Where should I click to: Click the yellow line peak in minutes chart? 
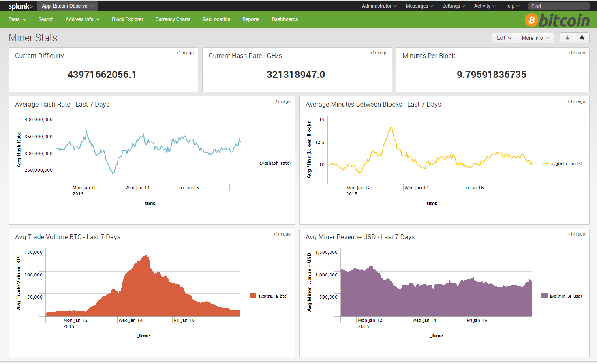click(x=391, y=128)
